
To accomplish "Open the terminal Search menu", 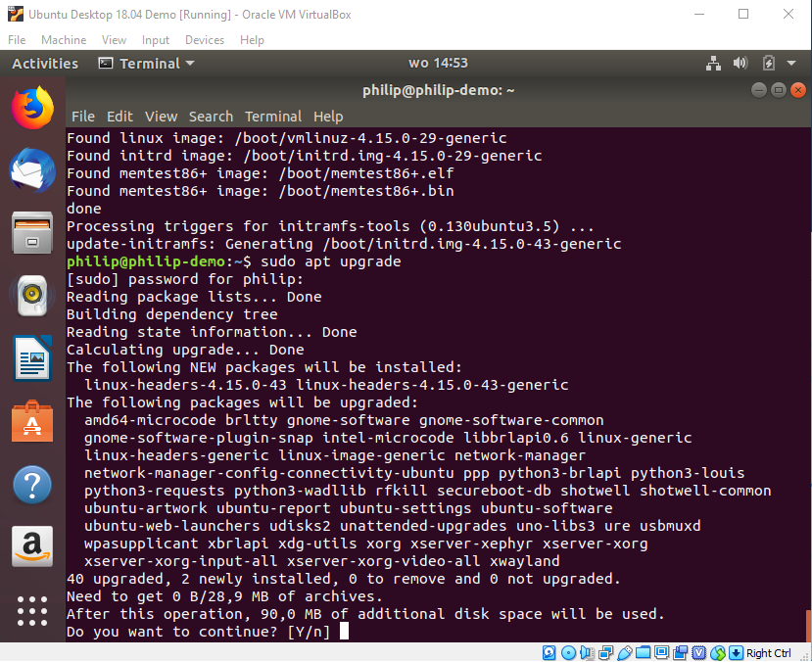I will pos(211,117).
